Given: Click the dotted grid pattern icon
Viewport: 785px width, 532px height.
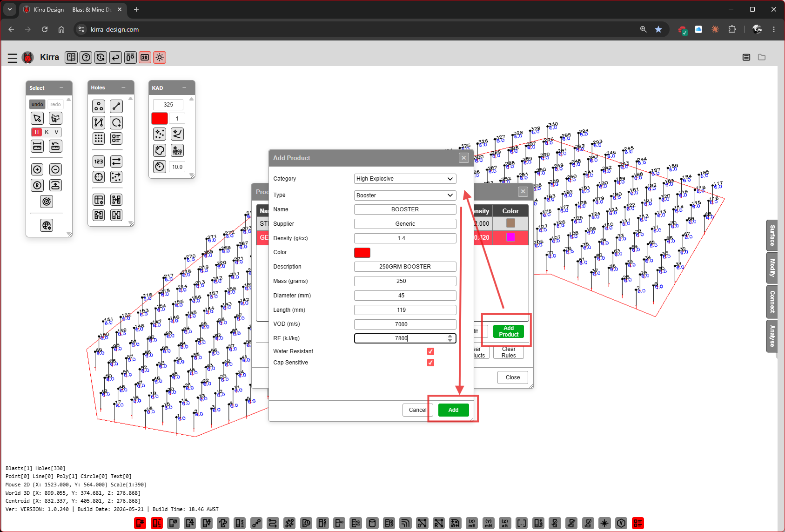Looking at the screenshot, I should pyautogui.click(x=99, y=138).
